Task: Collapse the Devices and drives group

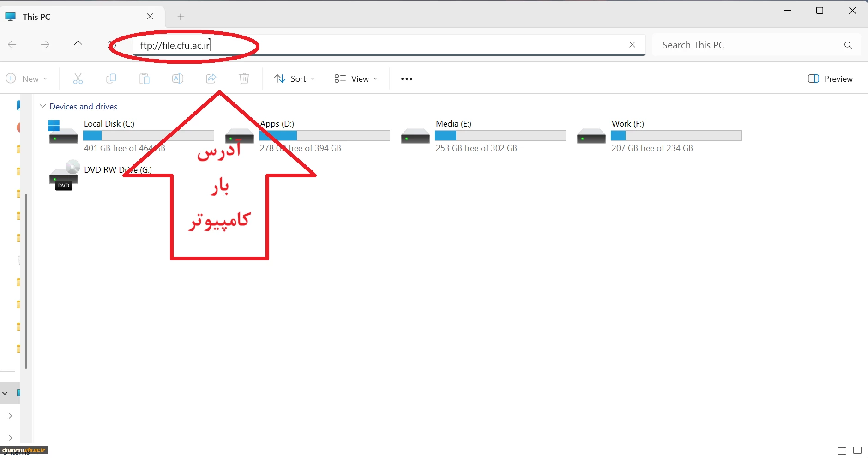Action: (x=43, y=106)
